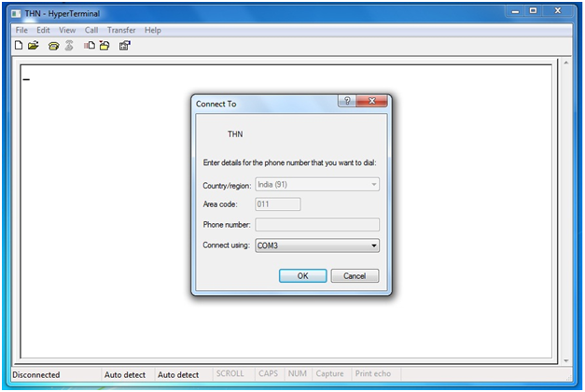Click the Disconnect toolbar icon
The height and width of the screenshot is (392, 585).
point(69,46)
